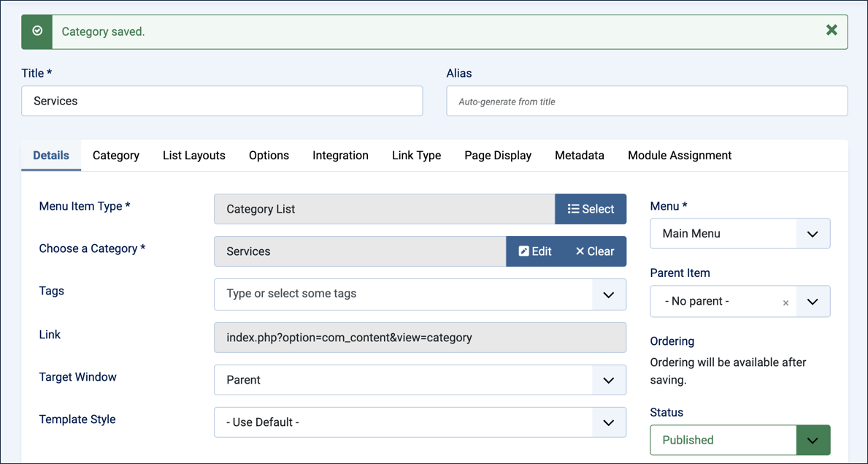This screenshot has height=464, width=868.
Task: Click the 'Tags' label
Action: coord(52,291)
